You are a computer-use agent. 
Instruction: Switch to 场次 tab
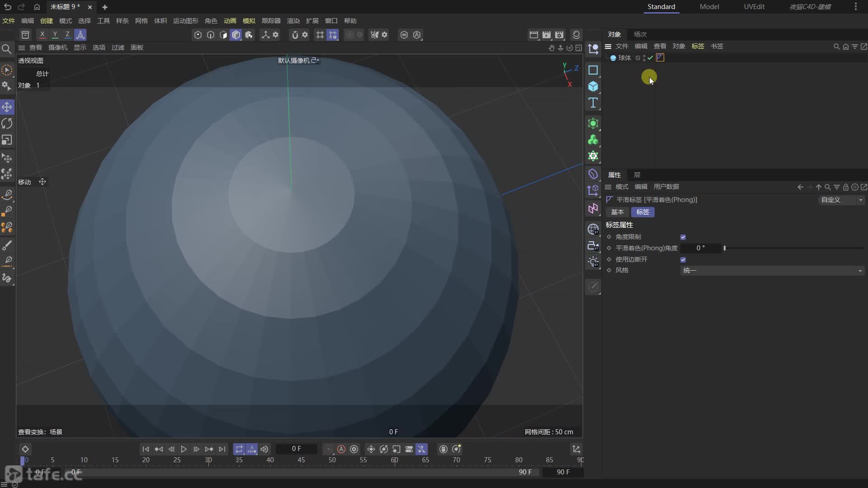pos(640,34)
